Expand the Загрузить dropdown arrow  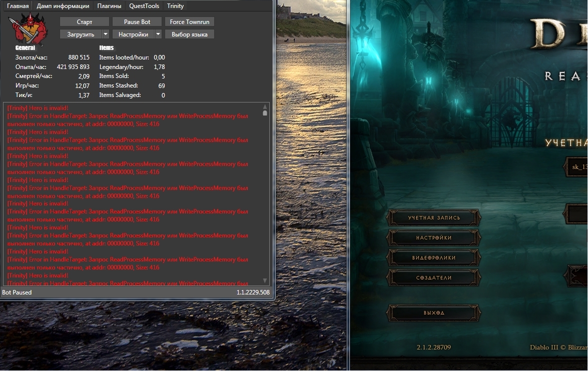pos(106,34)
